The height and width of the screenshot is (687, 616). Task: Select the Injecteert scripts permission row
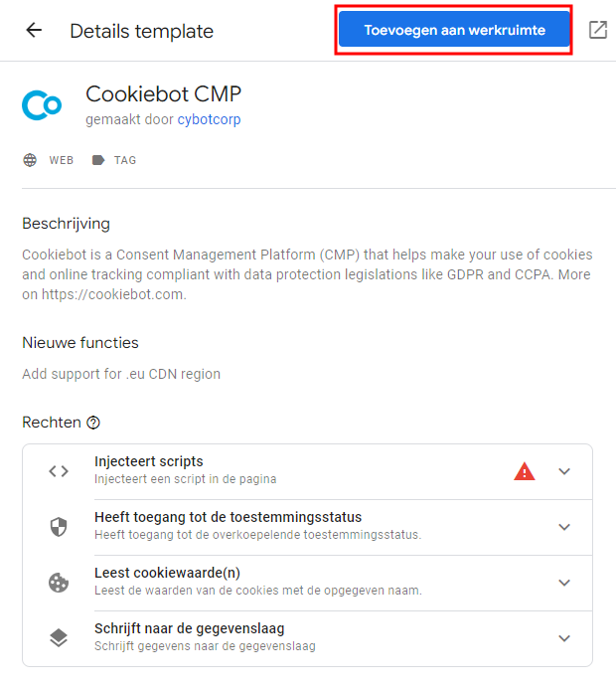[x=298, y=471]
